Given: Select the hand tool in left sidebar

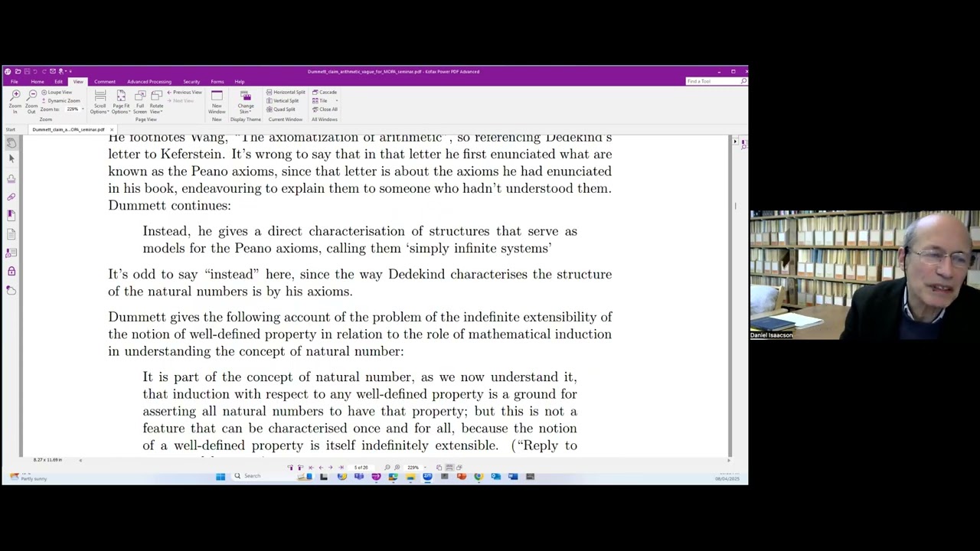Looking at the screenshot, I should point(11,143).
